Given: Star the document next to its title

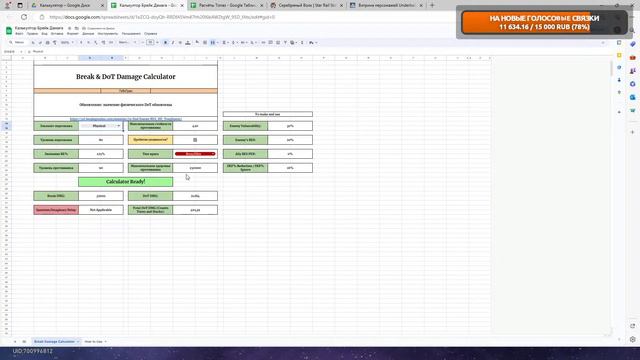Looking at the screenshot, I should [x=69, y=28].
